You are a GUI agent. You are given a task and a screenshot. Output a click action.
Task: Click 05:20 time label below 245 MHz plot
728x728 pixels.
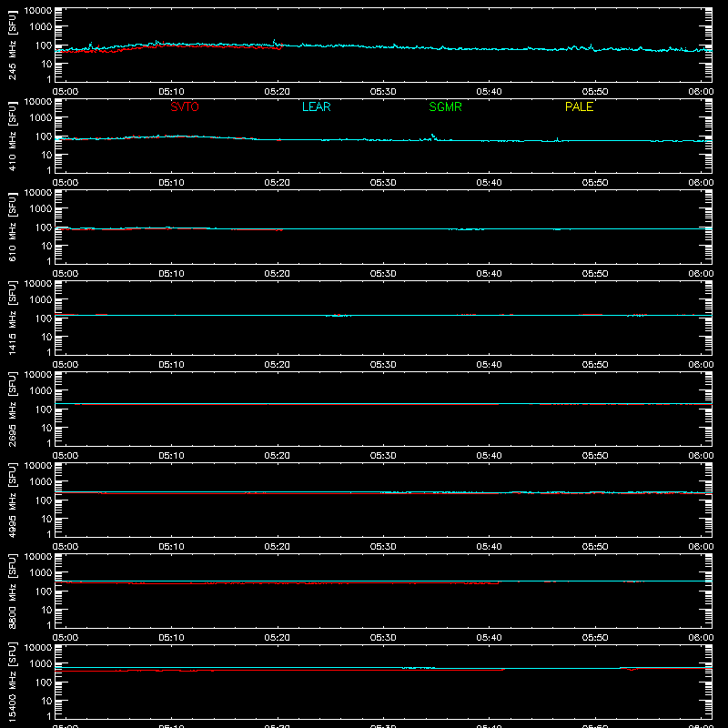278,92
